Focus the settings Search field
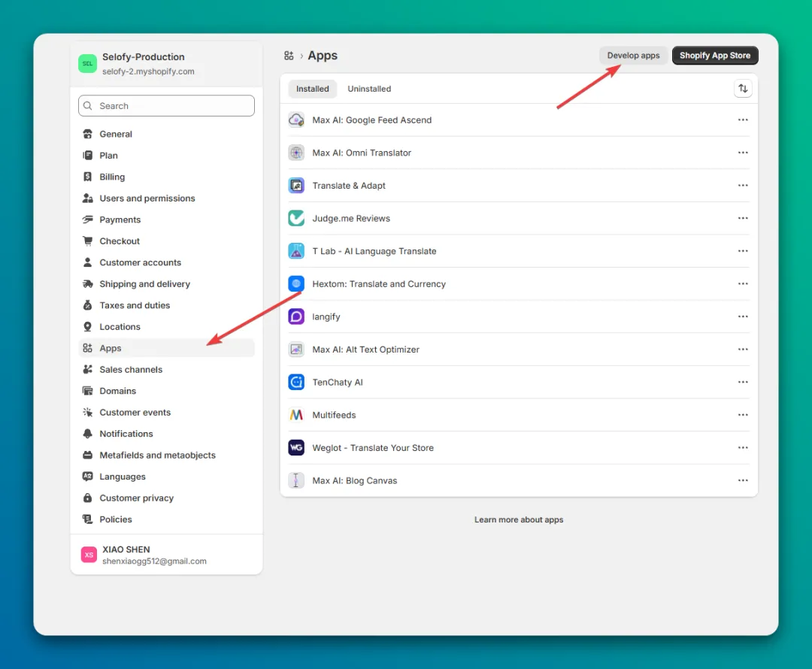 pos(166,106)
